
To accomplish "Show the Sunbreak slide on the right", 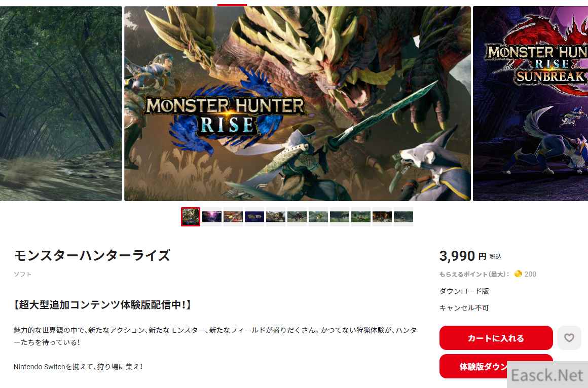I will (x=530, y=103).
